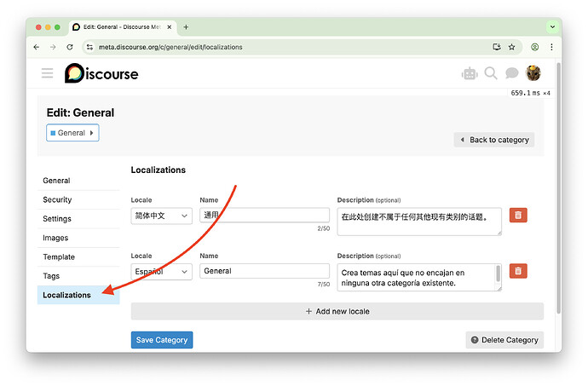Expand the tab search chevron
The height and width of the screenshot is (386, 588).
552,27
